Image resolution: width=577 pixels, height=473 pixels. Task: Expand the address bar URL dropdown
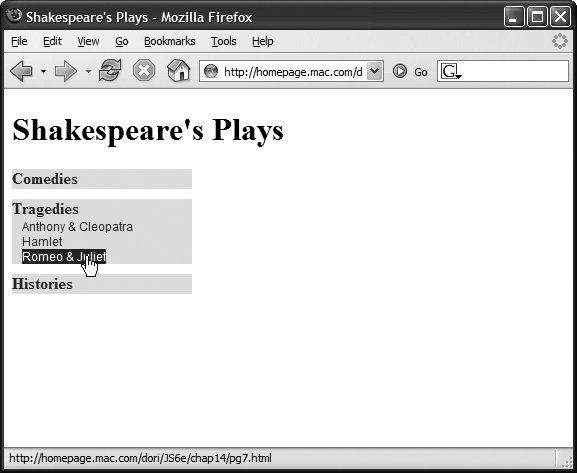375,71
